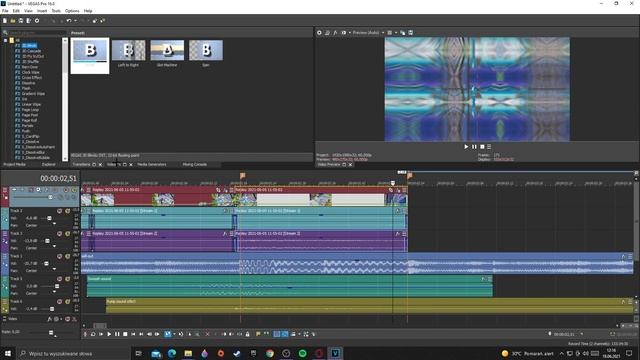Open the Edit menu
The height and width of the screenshot is (360, 640).
coord(16,11)
